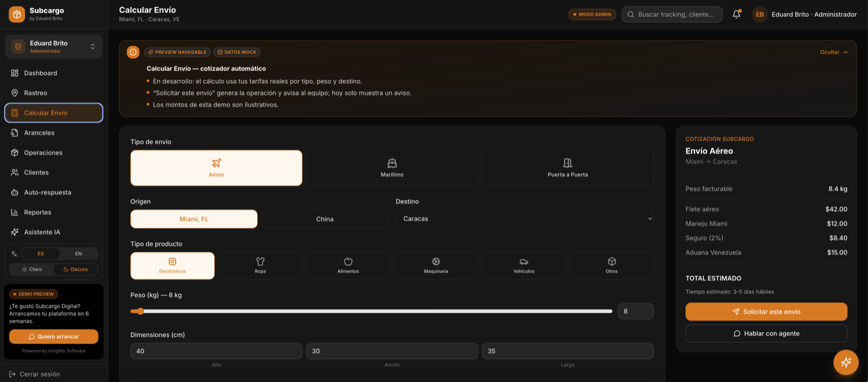Click the Peso weight slider track
This screenshot has height=382, width=868.
[x=371, y=311]
